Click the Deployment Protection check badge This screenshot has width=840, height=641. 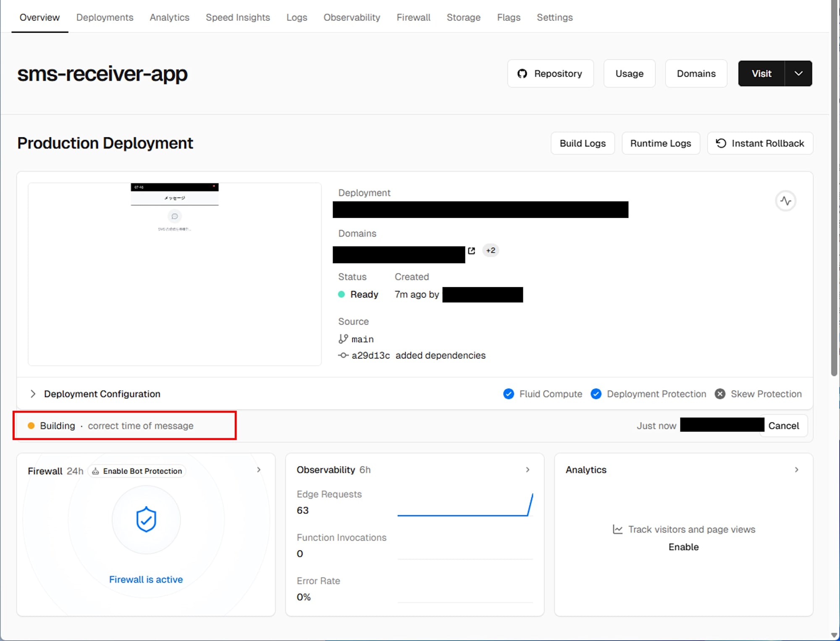[x=596, y=394]
